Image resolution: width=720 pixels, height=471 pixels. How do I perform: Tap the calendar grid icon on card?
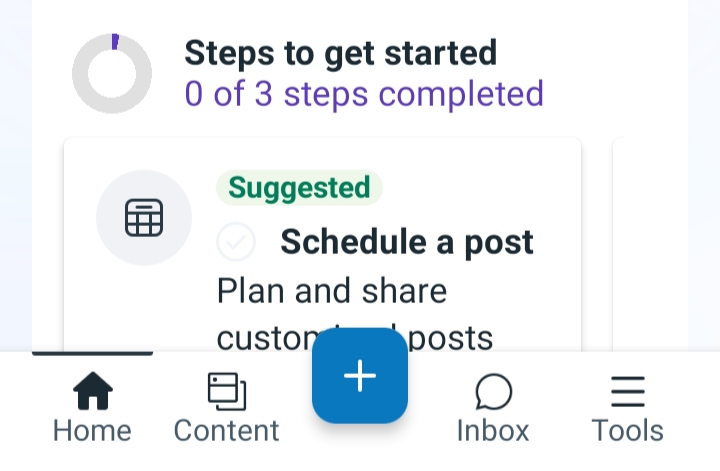point(144,218)
